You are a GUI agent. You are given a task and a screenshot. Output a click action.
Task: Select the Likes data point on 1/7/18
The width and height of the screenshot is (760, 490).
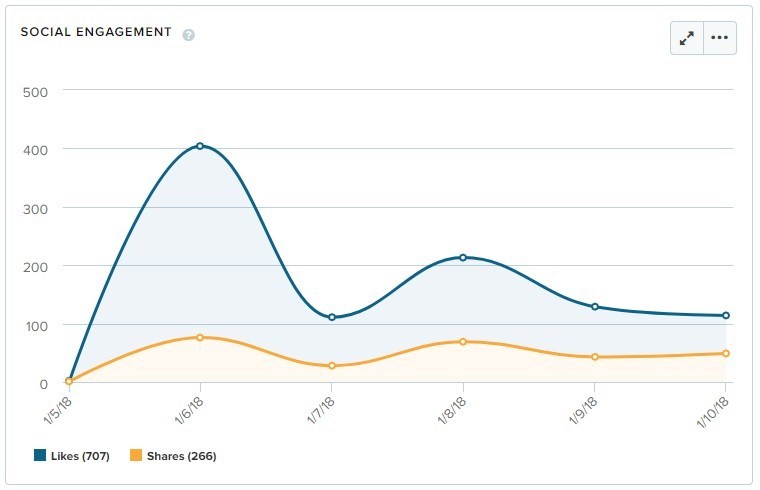[332, 317]
